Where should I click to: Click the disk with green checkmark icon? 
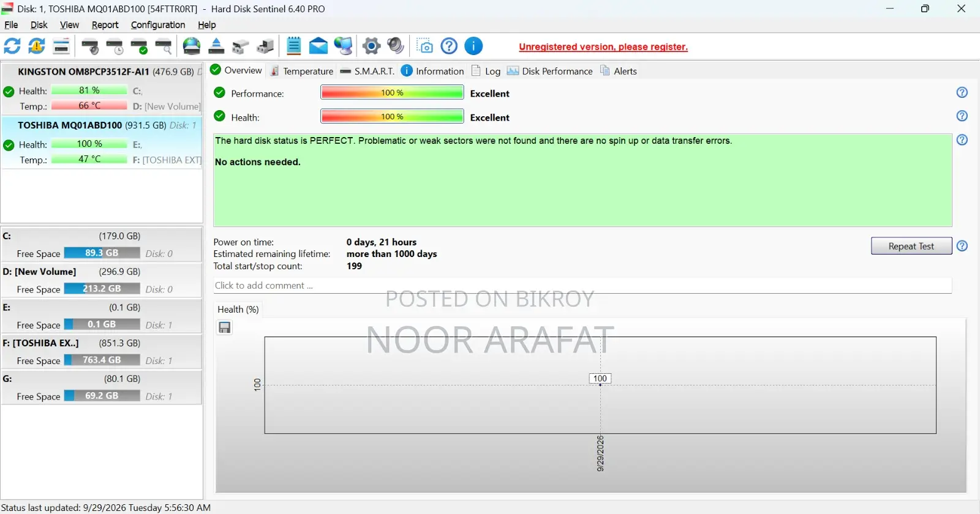(x=139, y=46)
